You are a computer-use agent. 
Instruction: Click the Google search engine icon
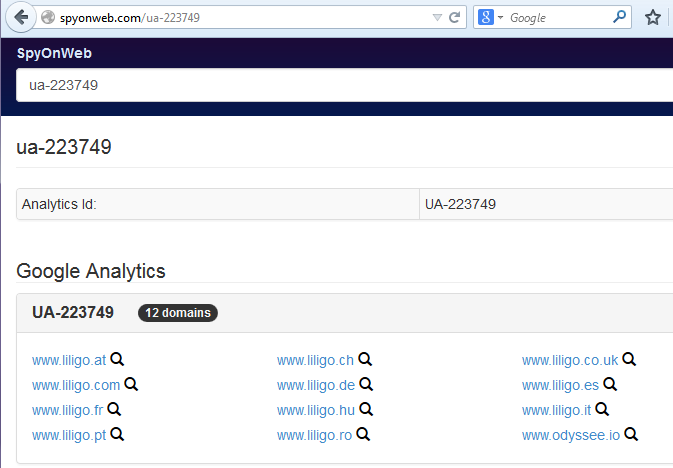pyautogui.click(x=486, y=18)
